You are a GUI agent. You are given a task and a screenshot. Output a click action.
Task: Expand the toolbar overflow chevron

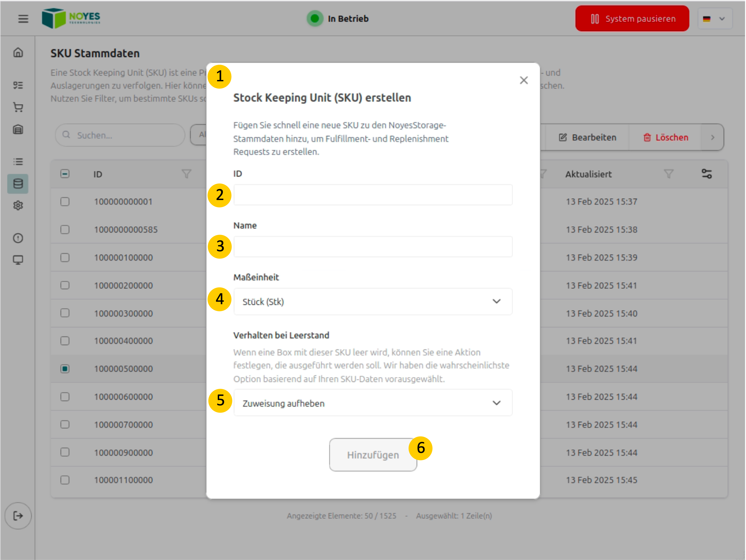pyautogui.click(x=713, y=137)
